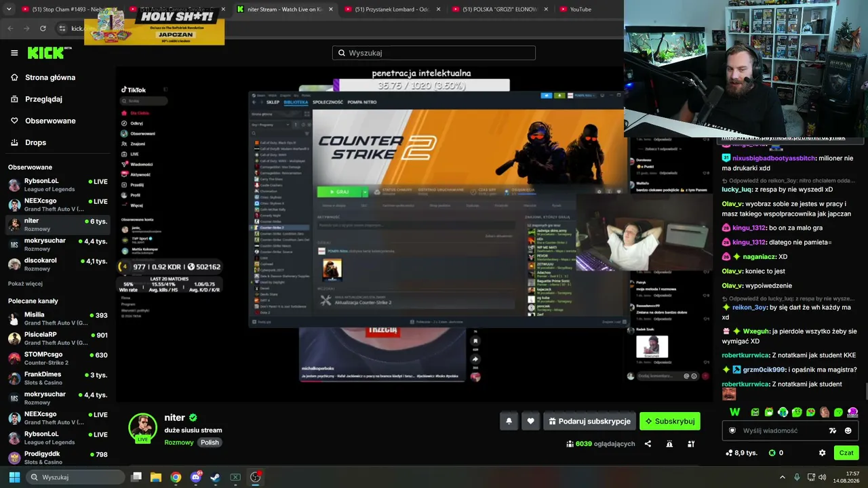Open the emoji picker in chat
Screen dimensions: 868x488
click(x=848, y=430)
